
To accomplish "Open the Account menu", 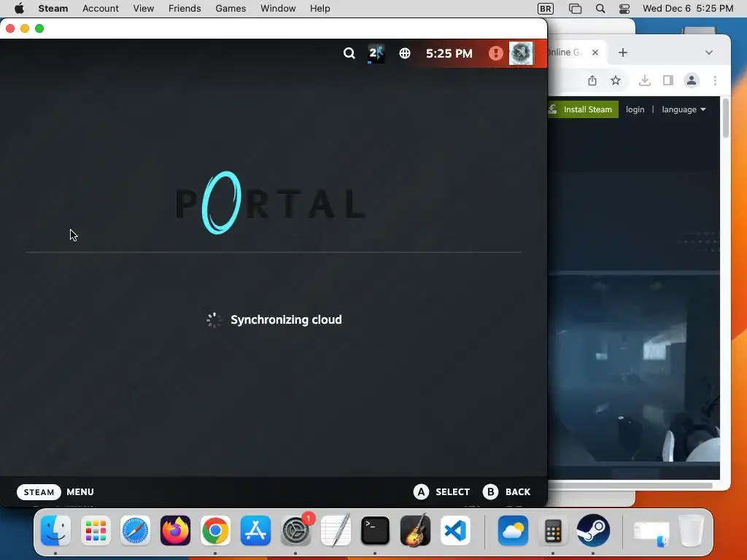I will pos(101,9).
